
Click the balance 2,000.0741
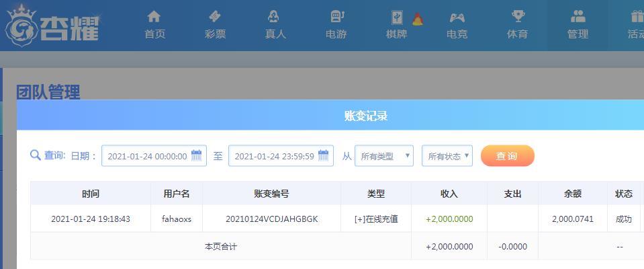tap(573, 219)
